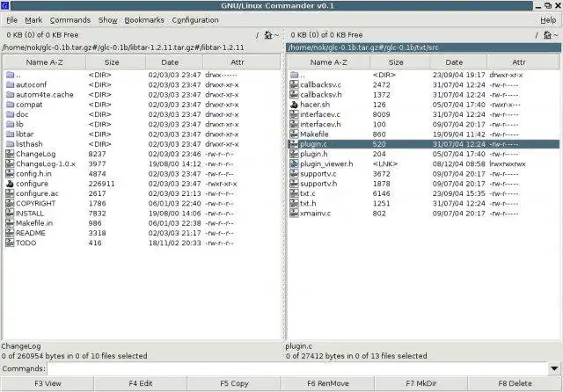563x392 pixels.
Task: Go to home directory in right panel
Action: pos(547,35)
